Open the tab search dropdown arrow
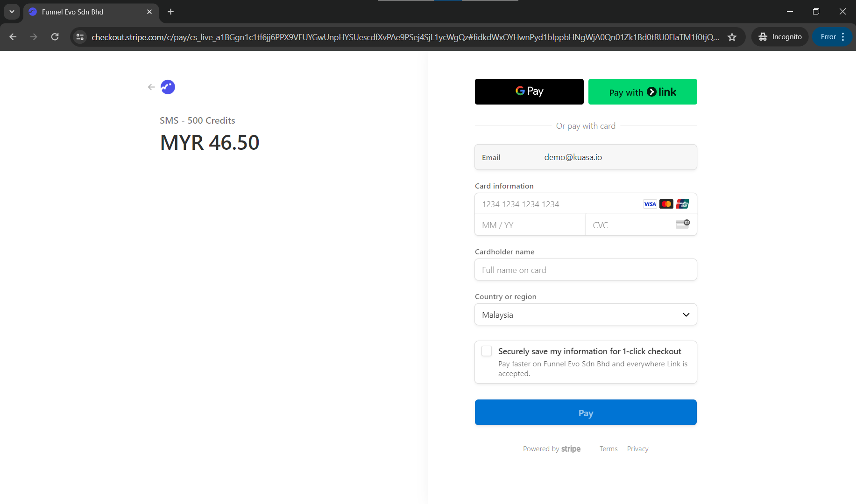 (x=12, y=12)
